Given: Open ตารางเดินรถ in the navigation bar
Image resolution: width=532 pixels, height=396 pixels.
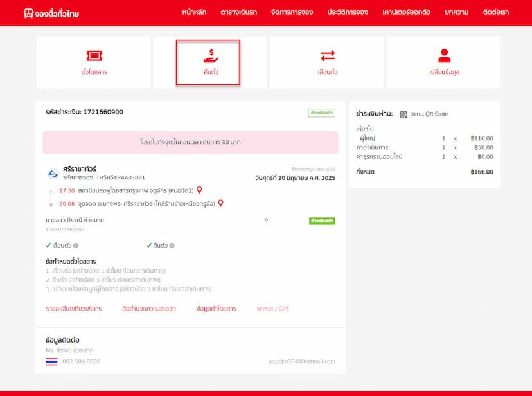Looking at the screenshot, I should pyautogui.click(x=238, y=12).
